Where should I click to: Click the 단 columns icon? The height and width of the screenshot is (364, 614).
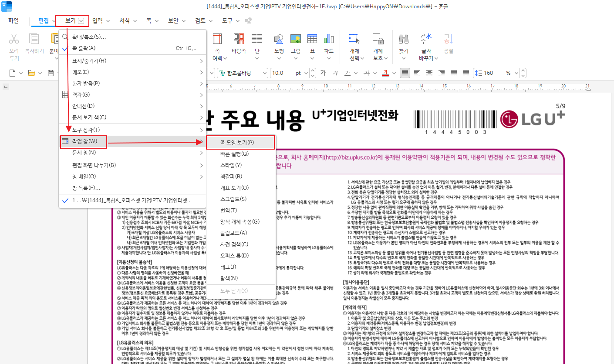coord(257,39)
